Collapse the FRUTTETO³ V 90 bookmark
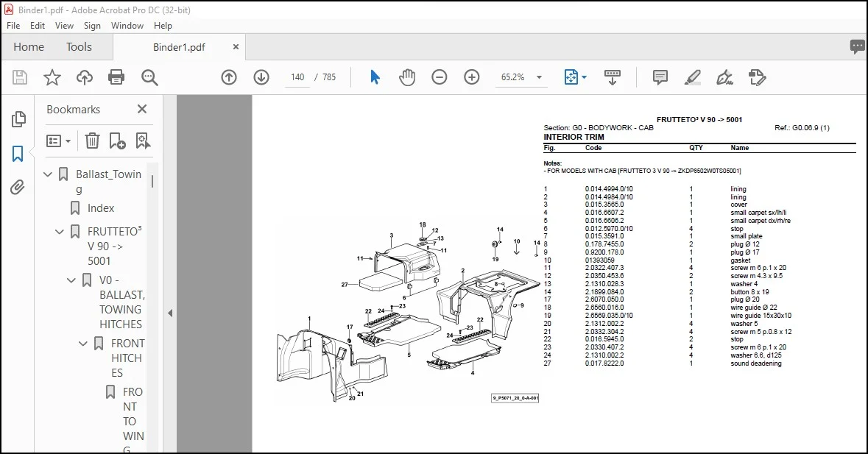The image size is (868, 454). (60, 232)
